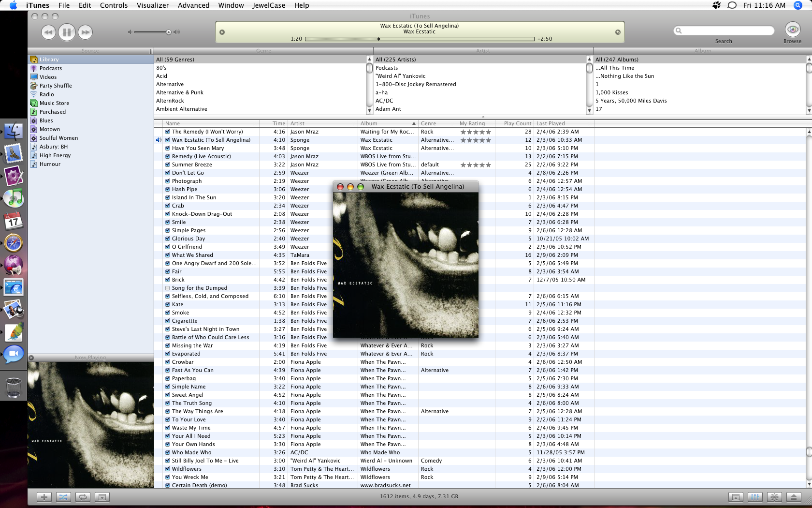Pause playback with the pause button

67,32
